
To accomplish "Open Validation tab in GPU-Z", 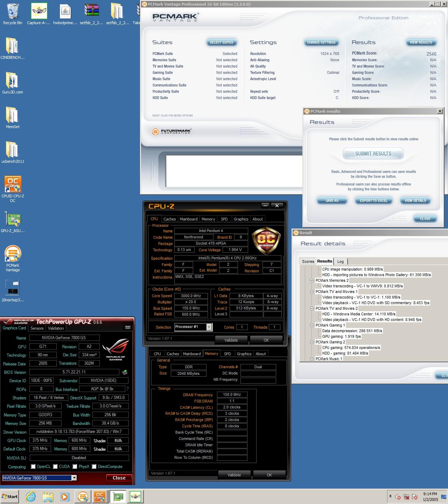I will 56,328.
